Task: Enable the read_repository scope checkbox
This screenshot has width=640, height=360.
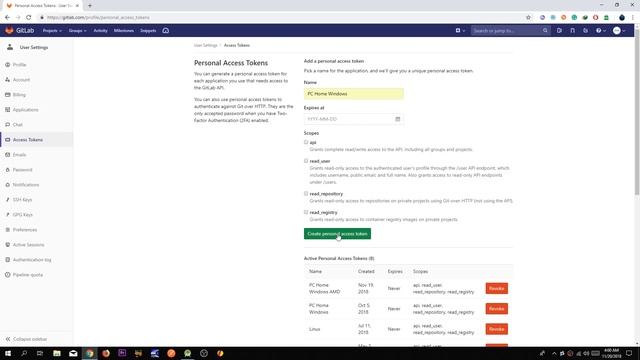Action: click(306, 193)
